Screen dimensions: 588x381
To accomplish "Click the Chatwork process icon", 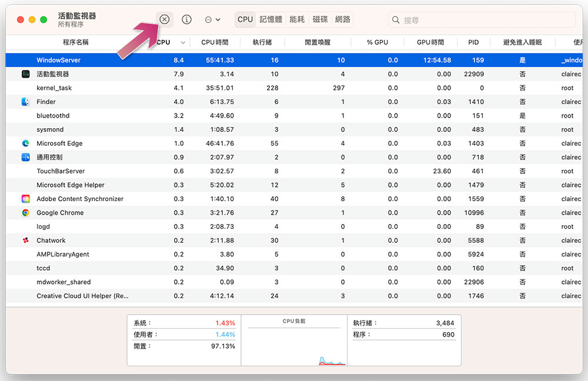I will tap(25, 240).
